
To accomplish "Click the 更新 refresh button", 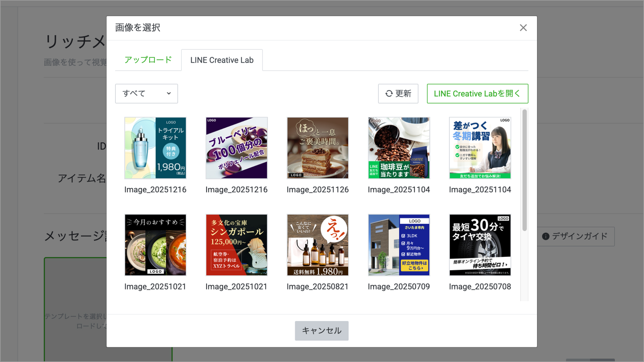I will click(x=398, y=93).
